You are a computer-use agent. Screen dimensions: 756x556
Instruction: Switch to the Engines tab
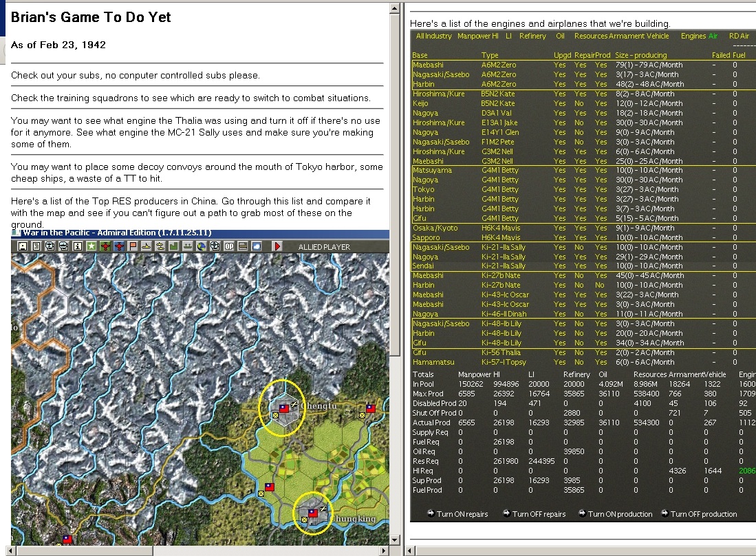pyautogui.click(x=693, y=36)
